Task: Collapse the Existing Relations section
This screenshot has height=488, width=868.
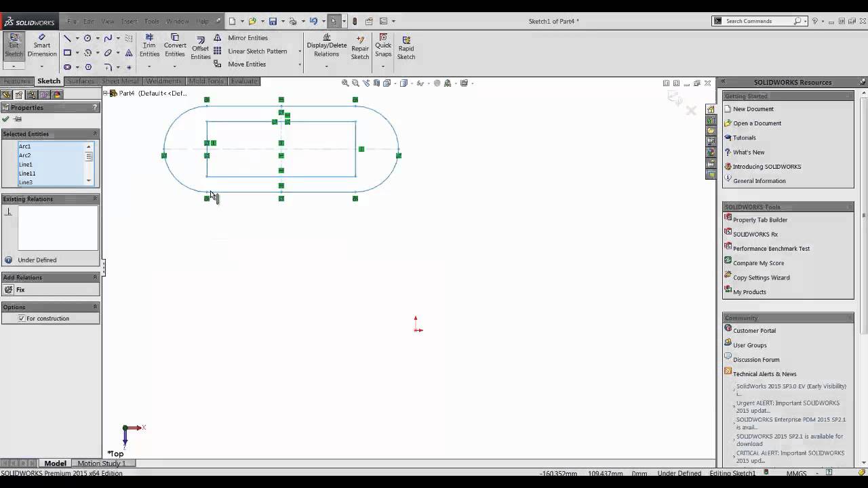Action: (94, 199)
